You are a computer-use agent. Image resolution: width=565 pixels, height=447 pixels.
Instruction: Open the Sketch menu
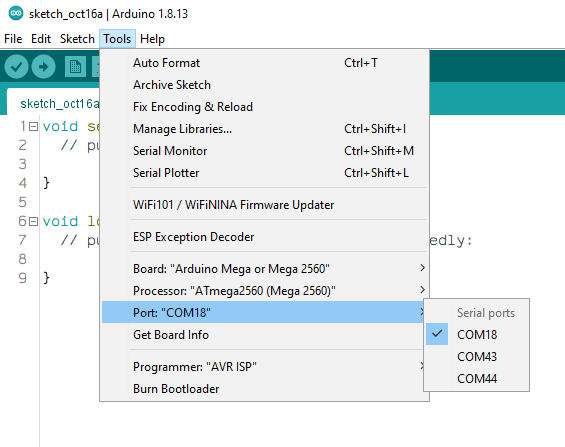click(x=77, y=39)
